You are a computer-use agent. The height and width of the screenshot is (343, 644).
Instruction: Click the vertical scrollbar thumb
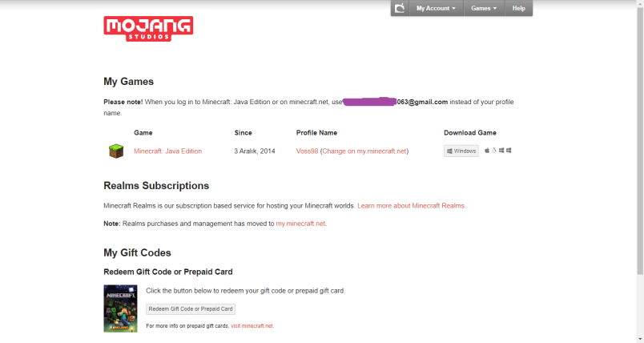640,139
